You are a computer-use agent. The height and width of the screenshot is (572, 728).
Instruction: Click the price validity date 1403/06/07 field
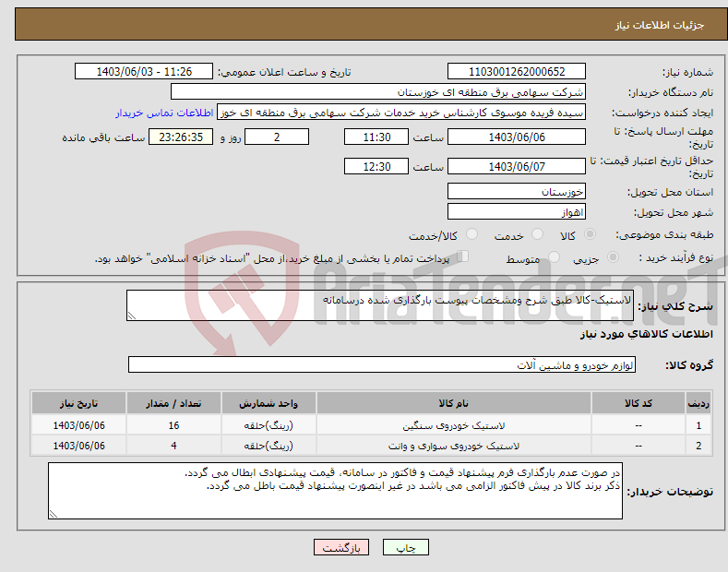(517, 166)
